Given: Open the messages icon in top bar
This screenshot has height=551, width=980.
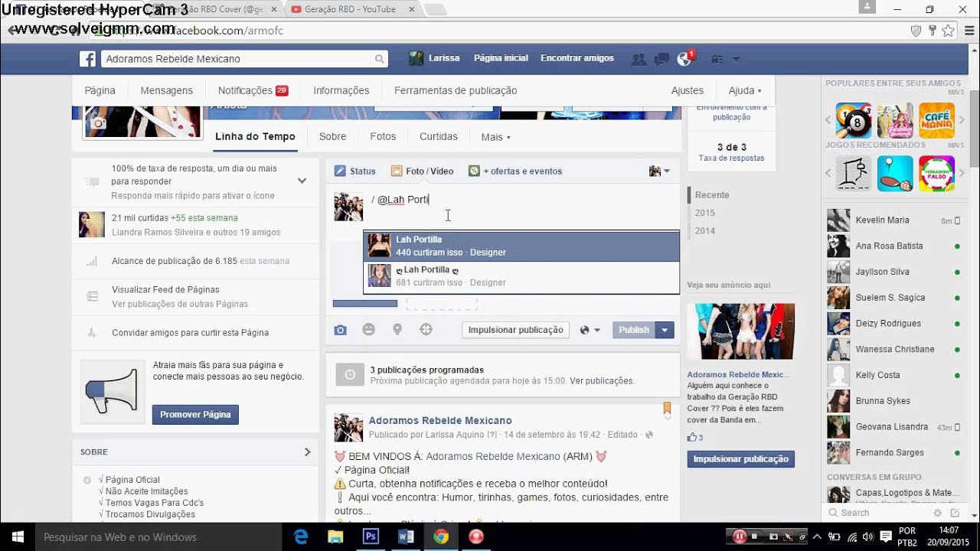Looking at the screenshot, I should 661,59.
